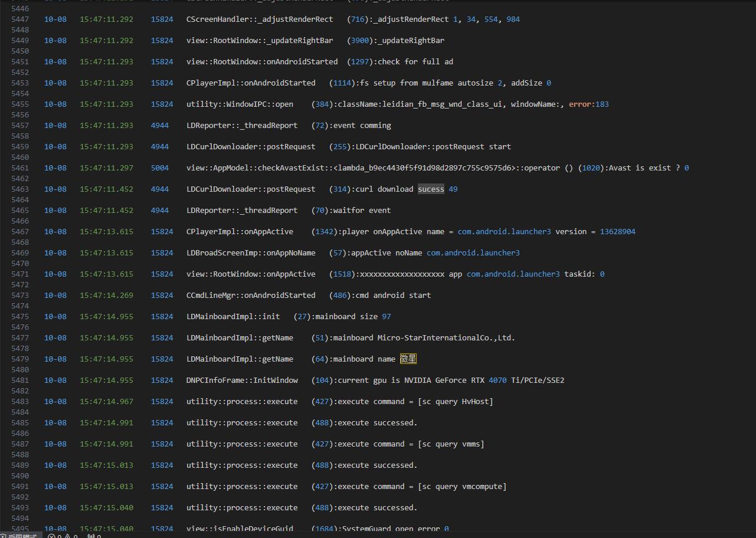Click line number 5481 in the gutter
The height and width of the screenshot is (538, 756).
point(20,380)
